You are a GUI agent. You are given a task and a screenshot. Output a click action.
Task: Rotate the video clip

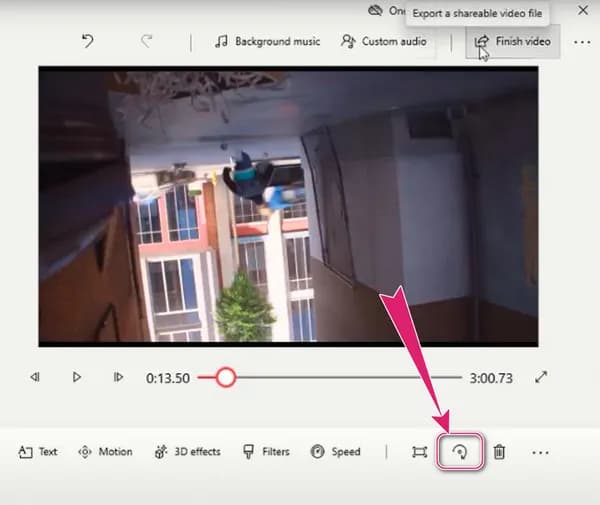460,452
